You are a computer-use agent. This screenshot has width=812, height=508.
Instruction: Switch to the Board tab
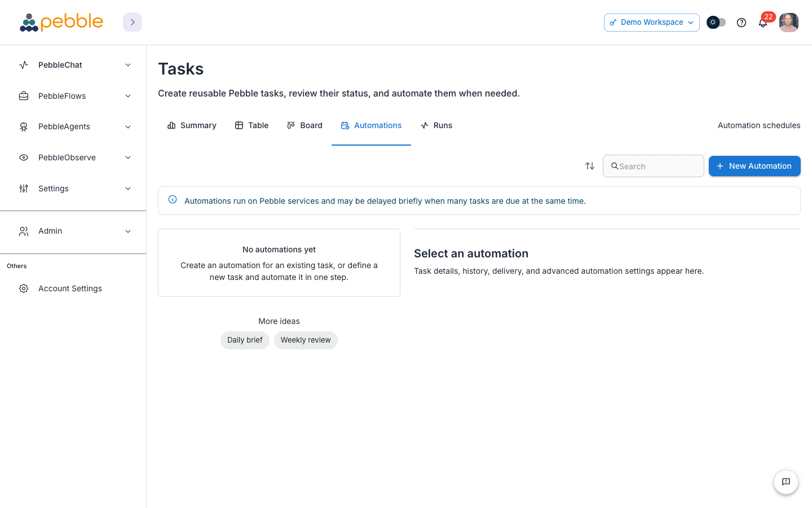[304, 125]
